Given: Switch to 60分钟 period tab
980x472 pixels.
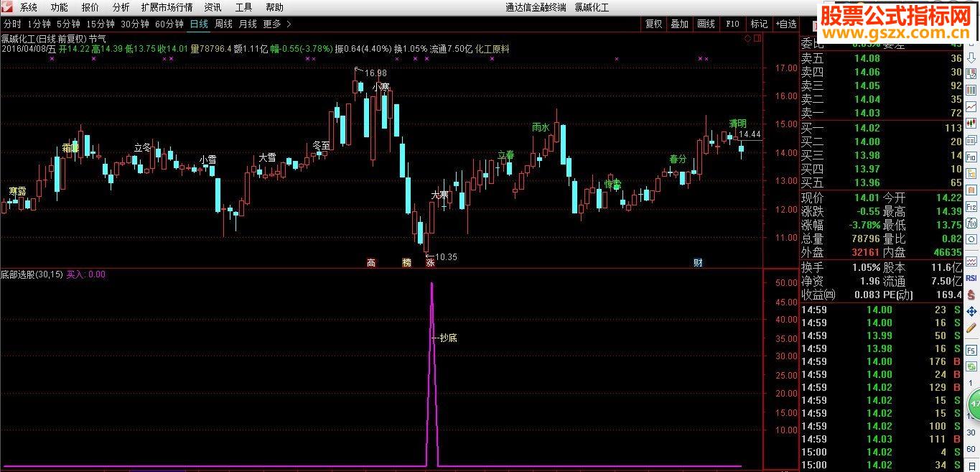Looking at the screenshot, I should point(169,24).
